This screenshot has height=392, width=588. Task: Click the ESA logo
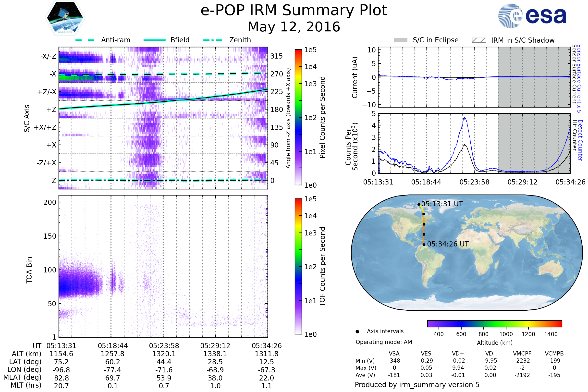[532, 16]
